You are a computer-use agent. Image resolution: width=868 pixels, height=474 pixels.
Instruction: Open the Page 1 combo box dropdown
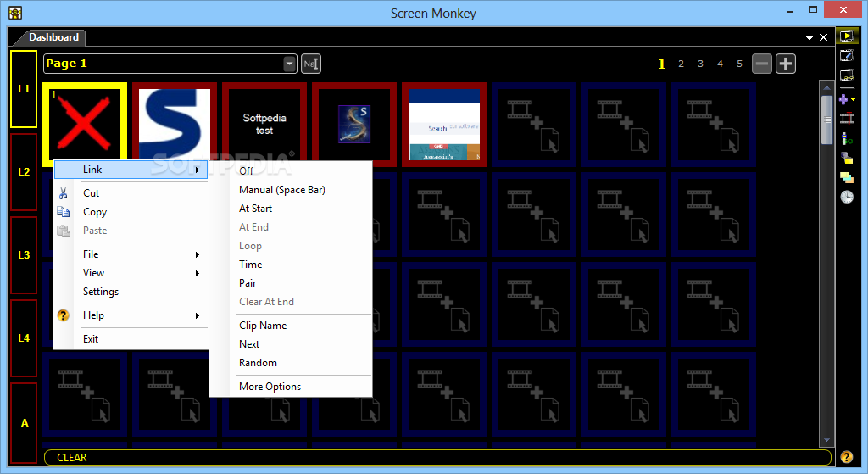pyautogui.click(x=290, y=64)
